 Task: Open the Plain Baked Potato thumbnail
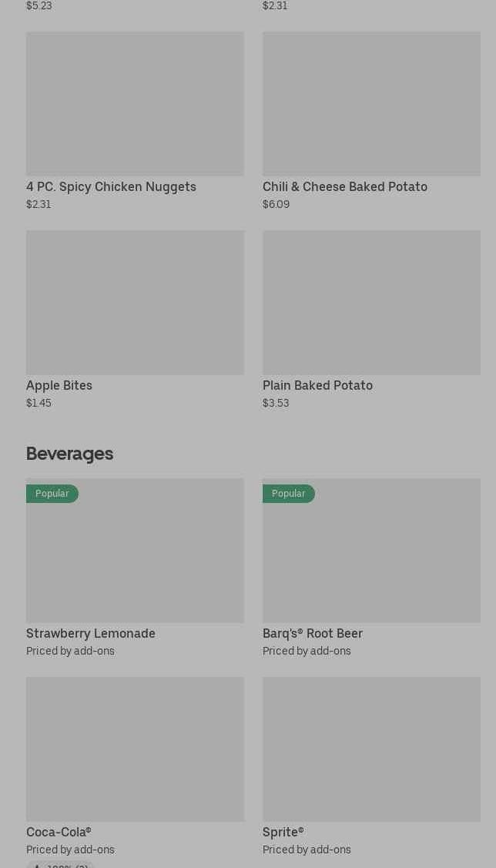371,302
